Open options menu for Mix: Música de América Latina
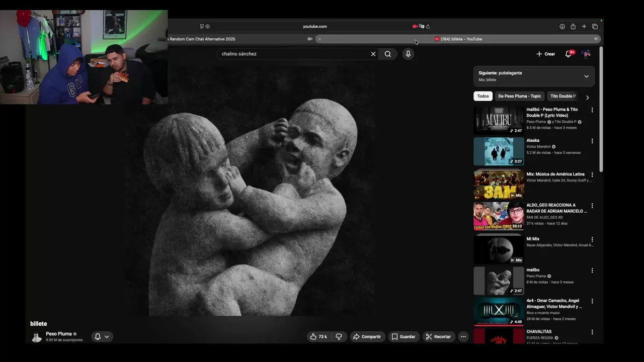 click(592, 175)
